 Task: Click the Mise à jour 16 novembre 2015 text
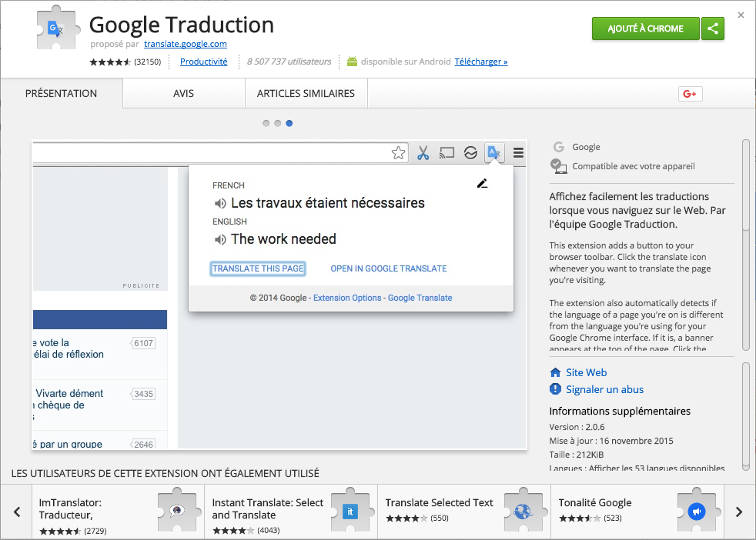(610, 441)
